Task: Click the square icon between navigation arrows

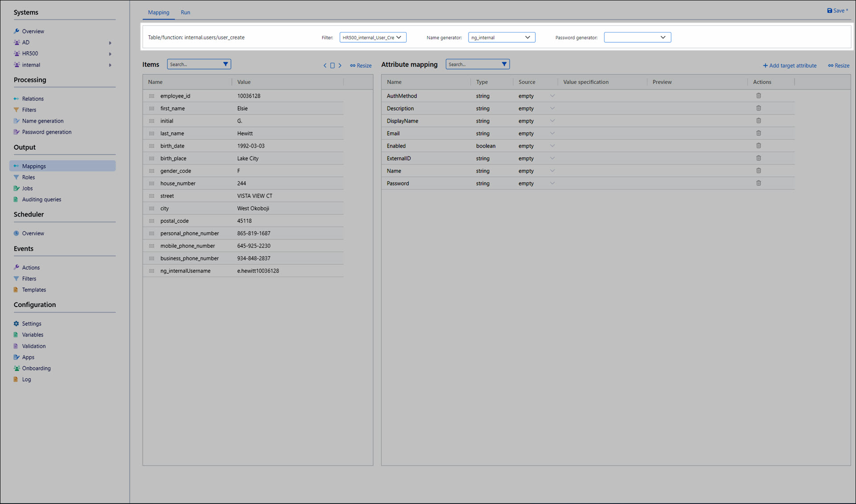Action: pyautogui.click(x=332, y=66)
